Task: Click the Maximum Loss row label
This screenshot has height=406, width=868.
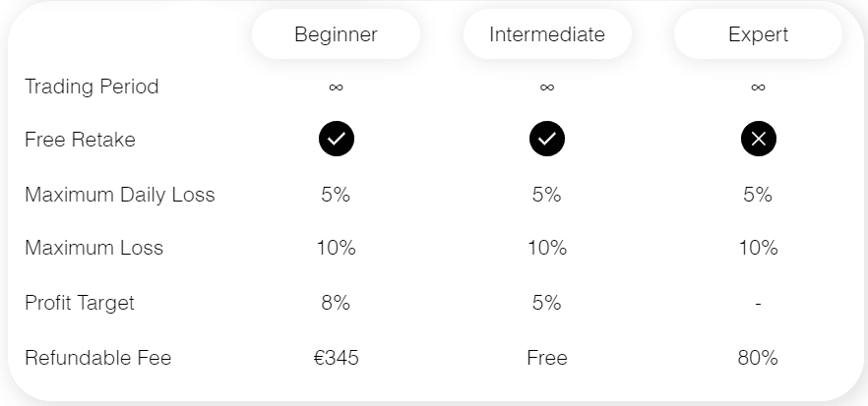Action: coord(93,248)
